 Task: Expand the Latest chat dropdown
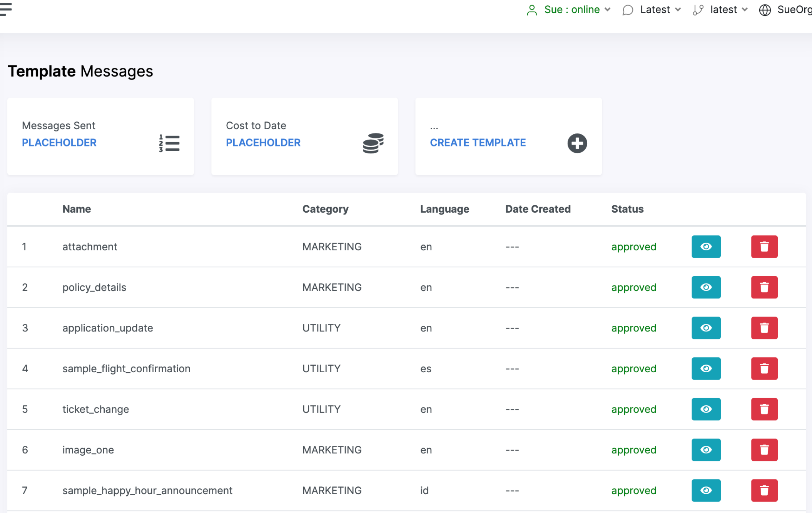tap(660, 10)
